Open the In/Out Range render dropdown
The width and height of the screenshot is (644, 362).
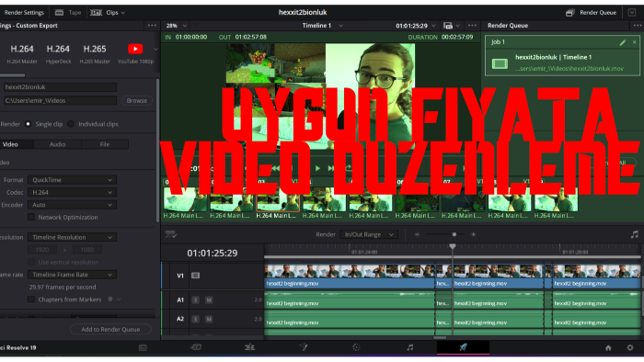[x=369, y=234]
